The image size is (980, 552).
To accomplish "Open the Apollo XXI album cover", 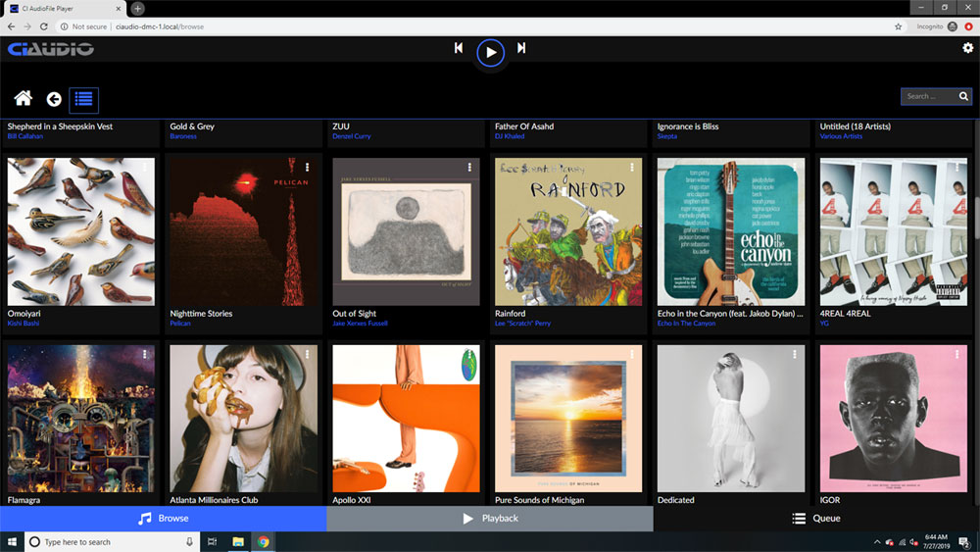I will [407, 419].
